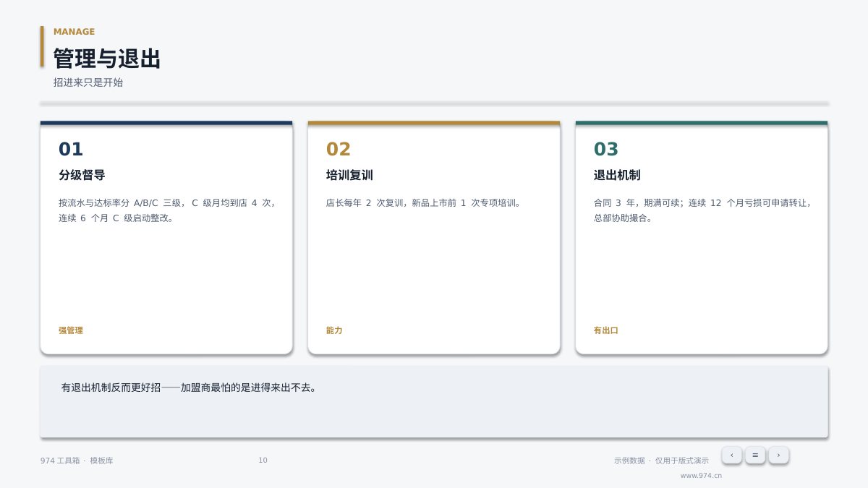Click page number 10 in footer
This screenshot has height=488, width=868.
point(263,461)
